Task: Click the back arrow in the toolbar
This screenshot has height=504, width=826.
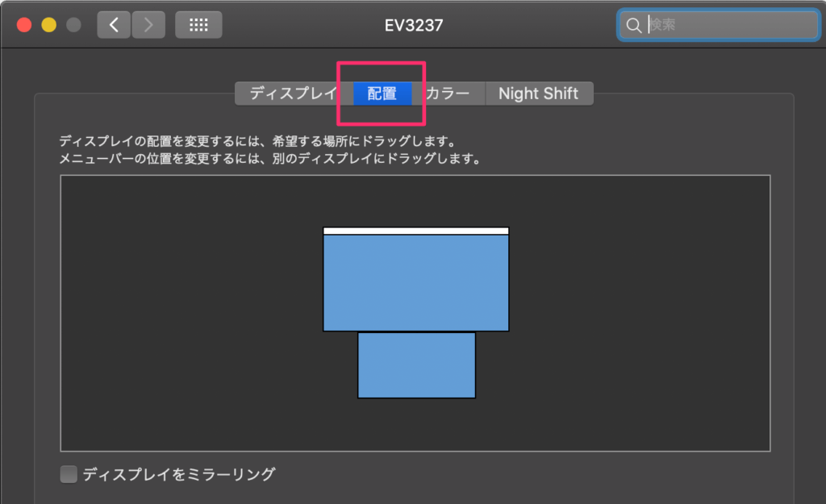Action: [x=114, y=25]
